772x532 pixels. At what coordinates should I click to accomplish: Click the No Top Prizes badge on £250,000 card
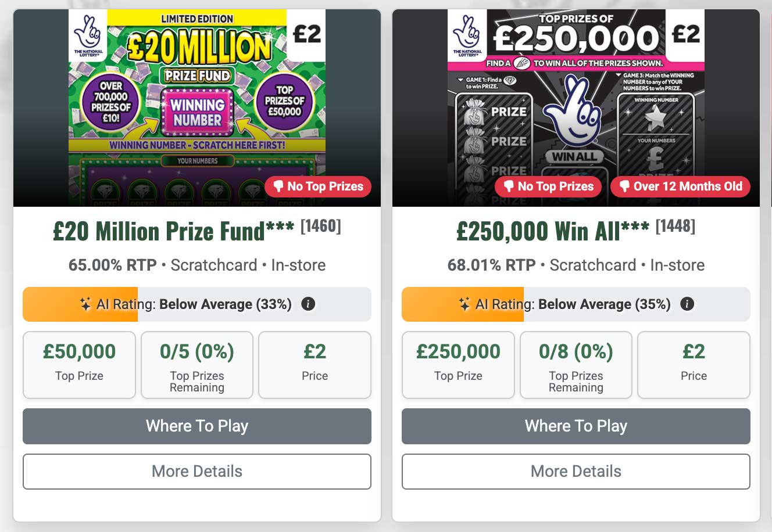pos(548,186)
